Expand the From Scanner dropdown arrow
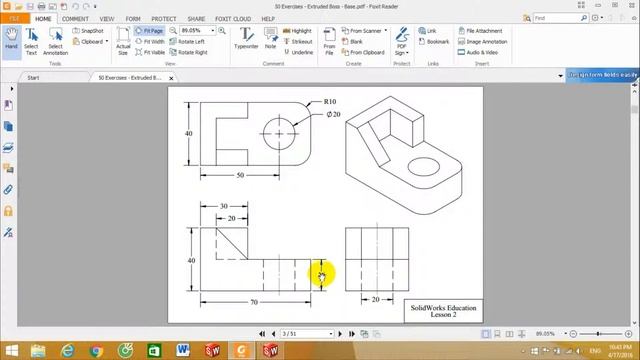Image resolution: width=640 pixels, height=360 pixels. tap(385, 31)
